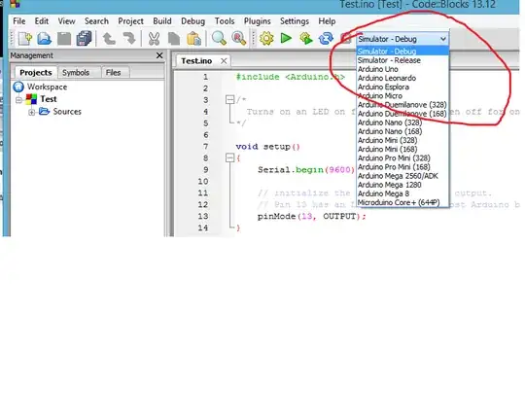Choose Arduino Nano (328) target
This screenshot has height=420, width=525.
(x=402, y=122)
